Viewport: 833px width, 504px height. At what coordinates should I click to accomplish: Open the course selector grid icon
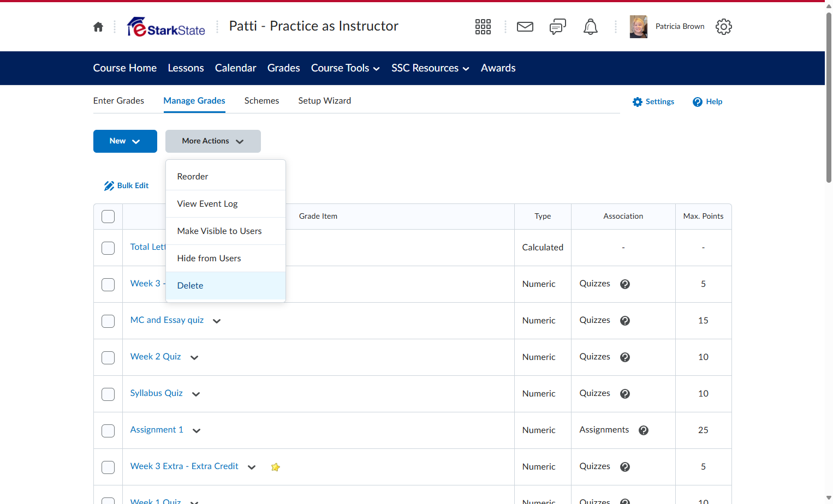click(483, 27)
